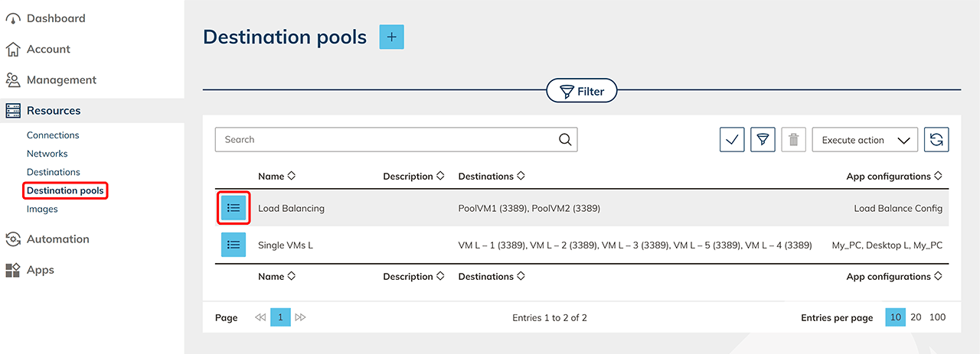This screenshot has height=354, width=980.
Task: Click the select all checkmark icon
Action: [732, 140]
